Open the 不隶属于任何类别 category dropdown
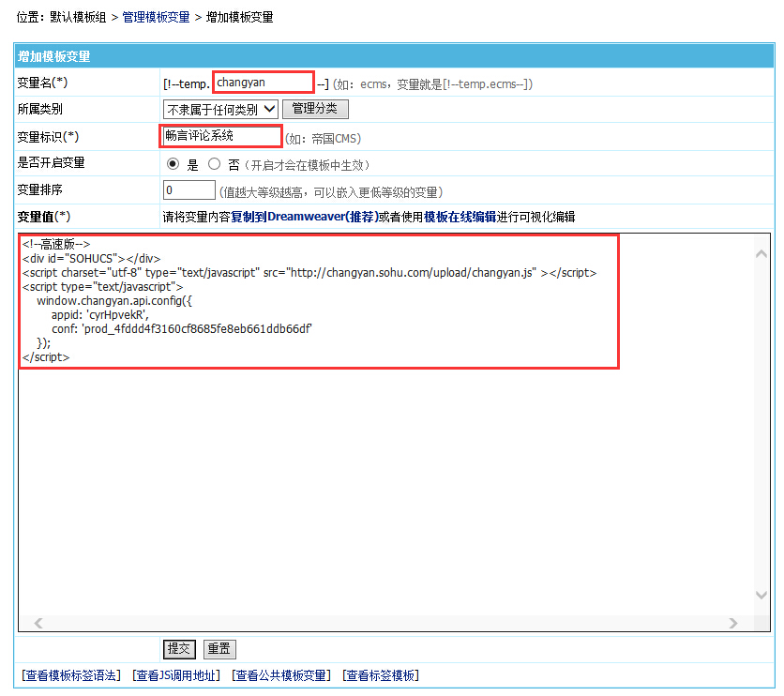784x696 pixels. [x=220, y=109]
